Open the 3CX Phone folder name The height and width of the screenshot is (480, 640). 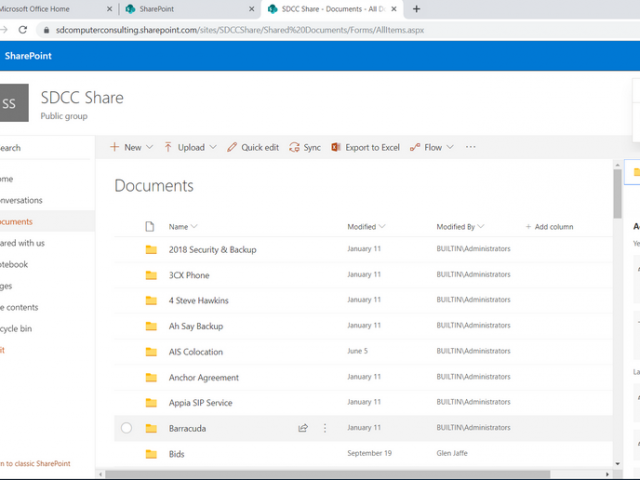click(189, 275)
